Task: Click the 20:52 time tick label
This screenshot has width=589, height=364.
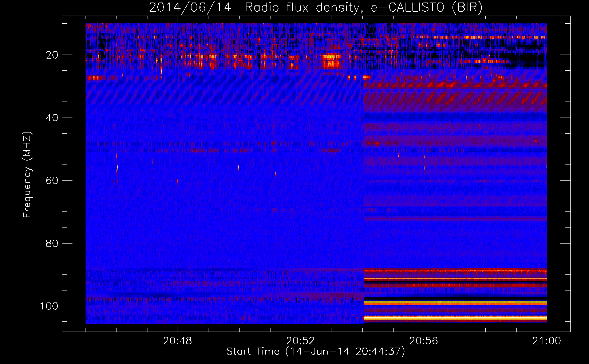Action: (x=300, y=341)
